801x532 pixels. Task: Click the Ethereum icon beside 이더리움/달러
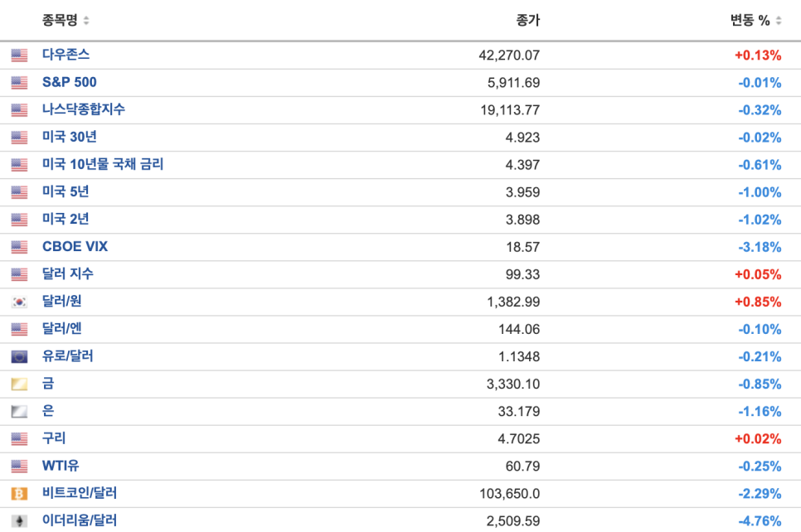(19, 520)
